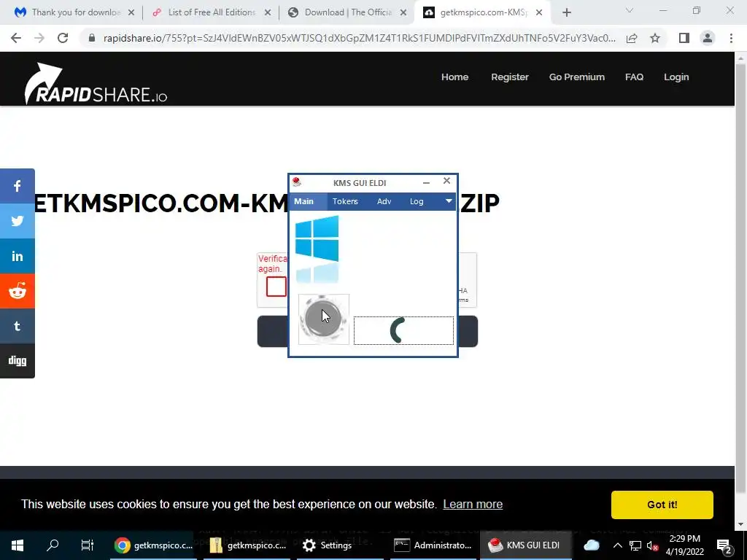Viewport: 747px width, 560px height.
Task: Open the Chrome side panel
Action: [684, 38]
